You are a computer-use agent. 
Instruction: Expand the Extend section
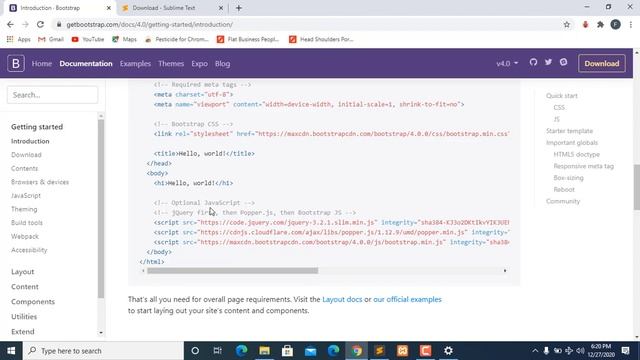click(x=23, y=332)
